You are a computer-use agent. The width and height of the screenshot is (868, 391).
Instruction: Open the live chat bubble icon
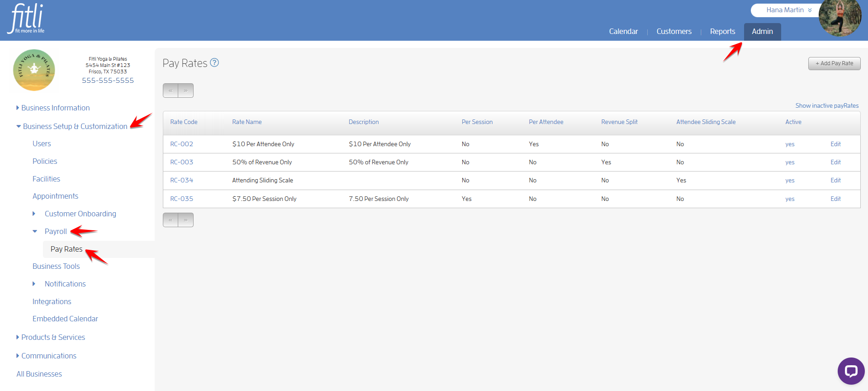tap(851, 371)
